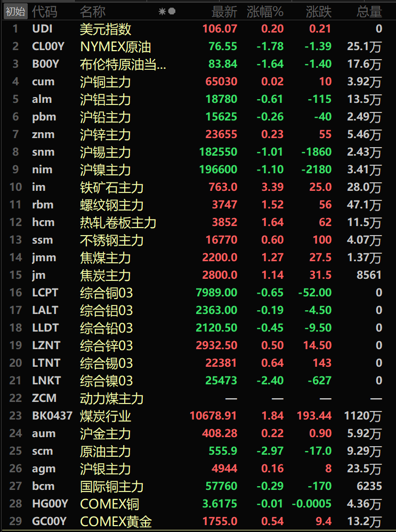Viewport: 396px width, 532px height.
Task: Click the 初始 button in the header
Action: coord(15,12)
